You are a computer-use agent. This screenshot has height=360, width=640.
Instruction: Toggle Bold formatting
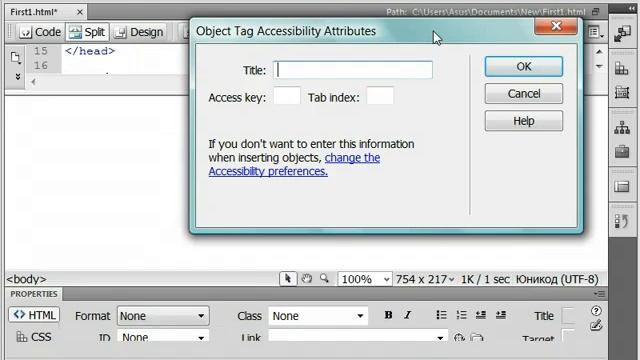click(388, 315)
